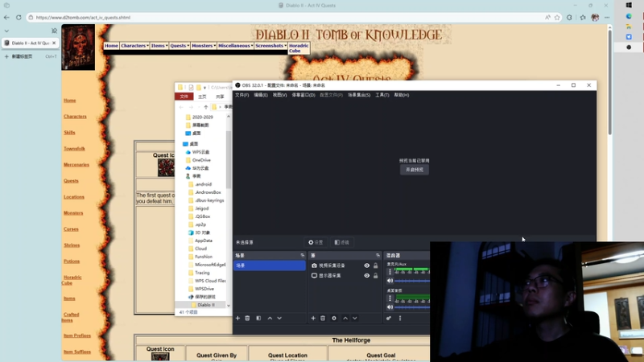644x362 pixels.
Task: Expand the Items dropdown in site navbar
Action: (159, 46)
